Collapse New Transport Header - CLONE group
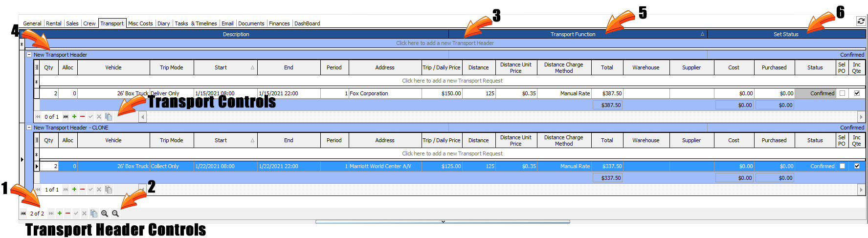The image size is (868, 238). click(29, 128)
